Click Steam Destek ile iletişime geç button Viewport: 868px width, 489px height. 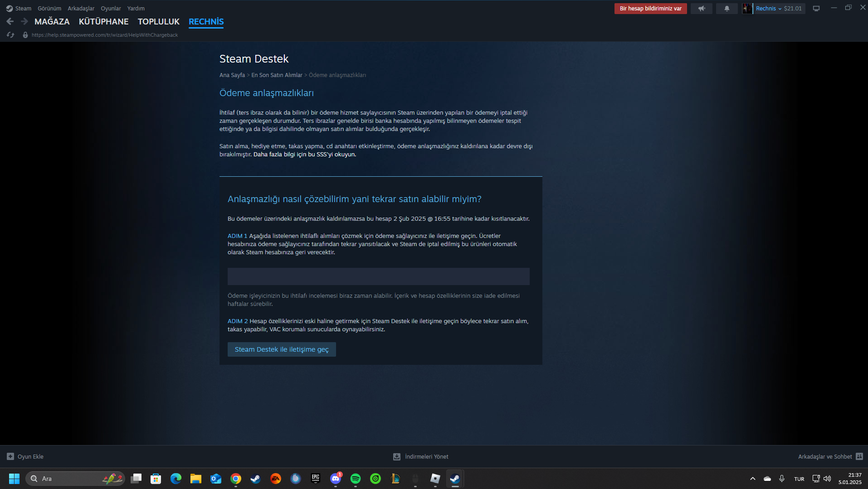(x=282, y=349)
